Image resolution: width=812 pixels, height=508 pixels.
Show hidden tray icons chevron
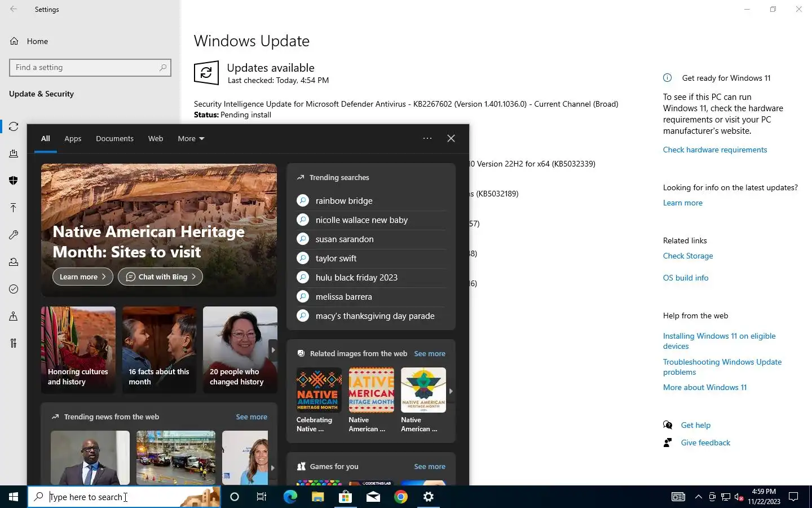click(x=698, y=497)
